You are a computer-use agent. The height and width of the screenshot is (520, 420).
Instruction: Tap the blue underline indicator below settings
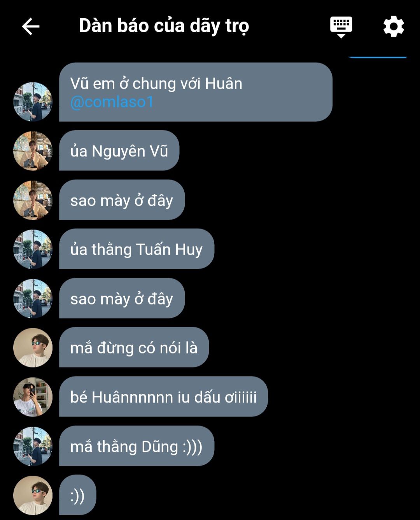(377, 57)
